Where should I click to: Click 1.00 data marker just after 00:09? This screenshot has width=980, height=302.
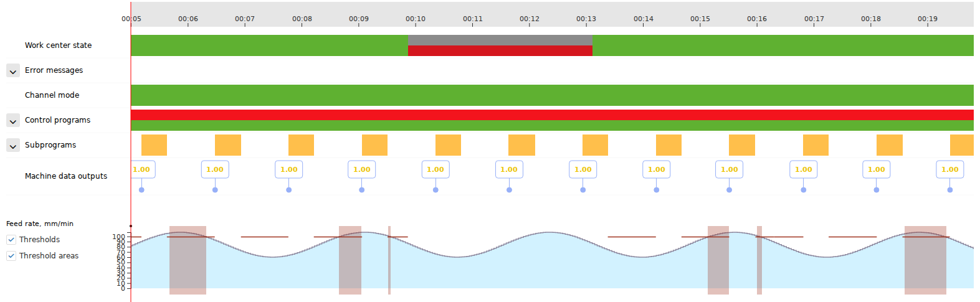click(362, 169)
